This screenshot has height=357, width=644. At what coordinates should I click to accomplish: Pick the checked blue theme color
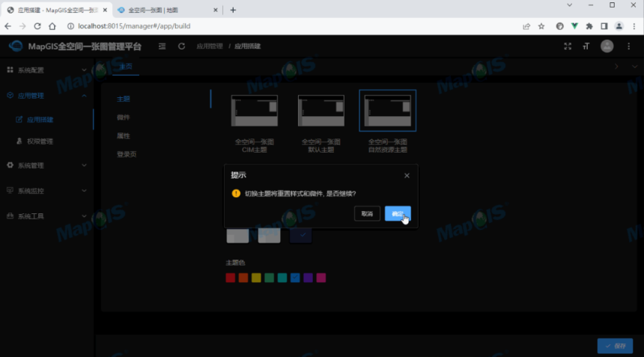(x=295, y=278)
